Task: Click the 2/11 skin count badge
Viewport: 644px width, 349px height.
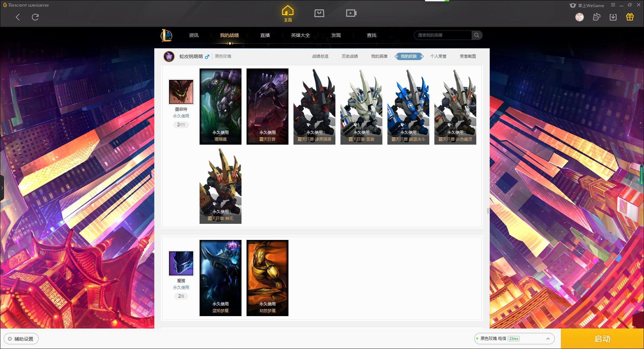Action: coord(181,125)
